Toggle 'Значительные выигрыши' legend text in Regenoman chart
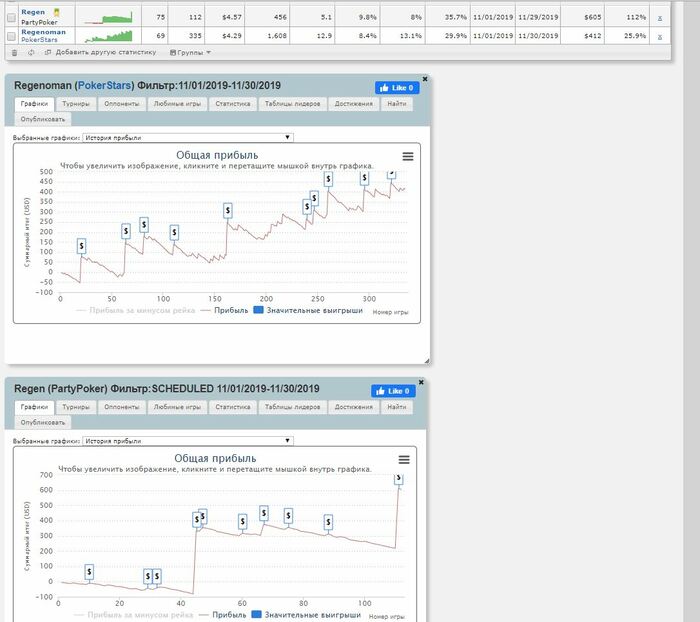 (315, 310)
